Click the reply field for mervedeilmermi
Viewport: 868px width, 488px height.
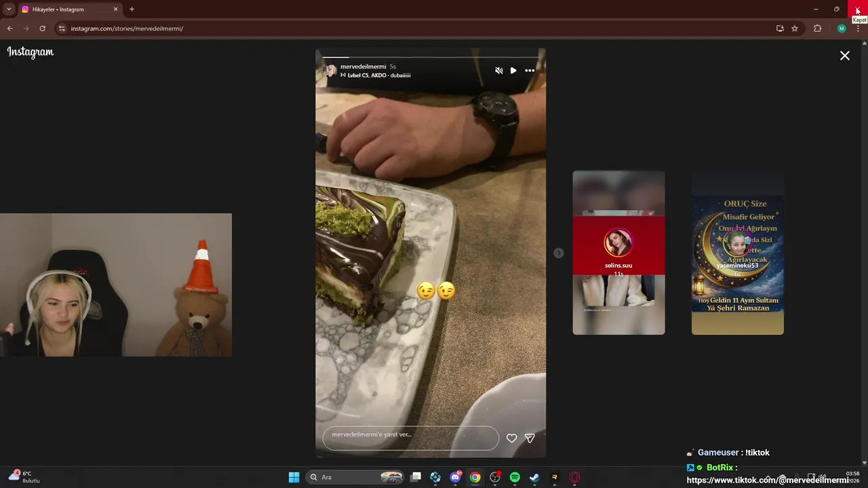click(411, 438)
